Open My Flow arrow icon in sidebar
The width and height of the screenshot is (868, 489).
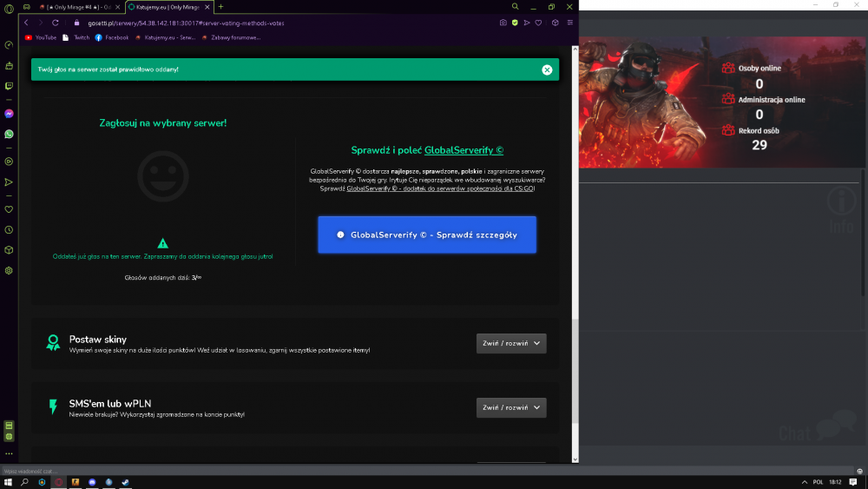click(9, 182)
